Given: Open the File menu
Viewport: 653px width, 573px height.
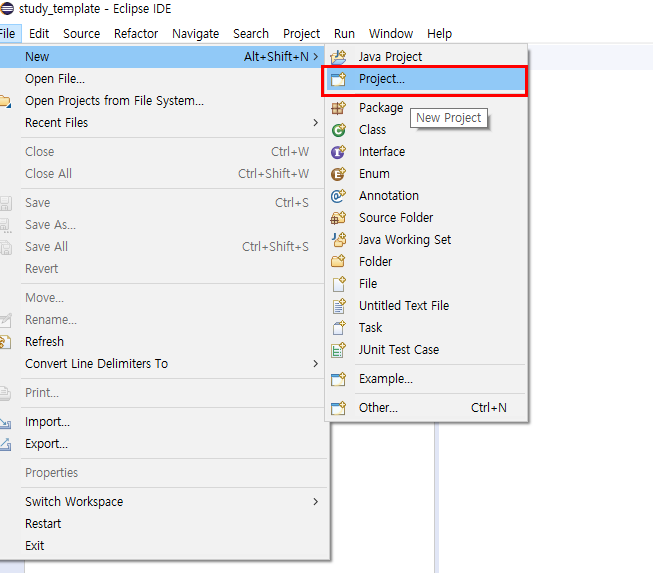Looking at the screenshot, I should pyautogui.click(x=8, y=34).
